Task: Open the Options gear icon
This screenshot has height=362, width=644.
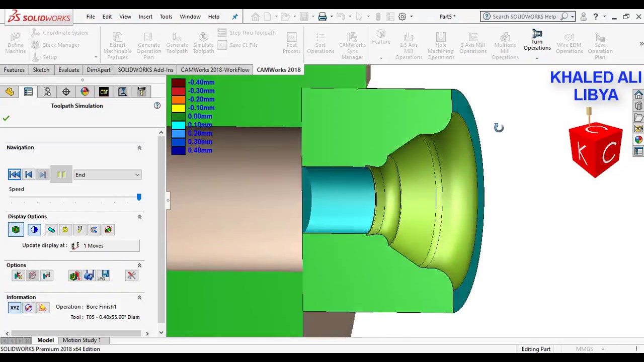Action: coord(403,17)
